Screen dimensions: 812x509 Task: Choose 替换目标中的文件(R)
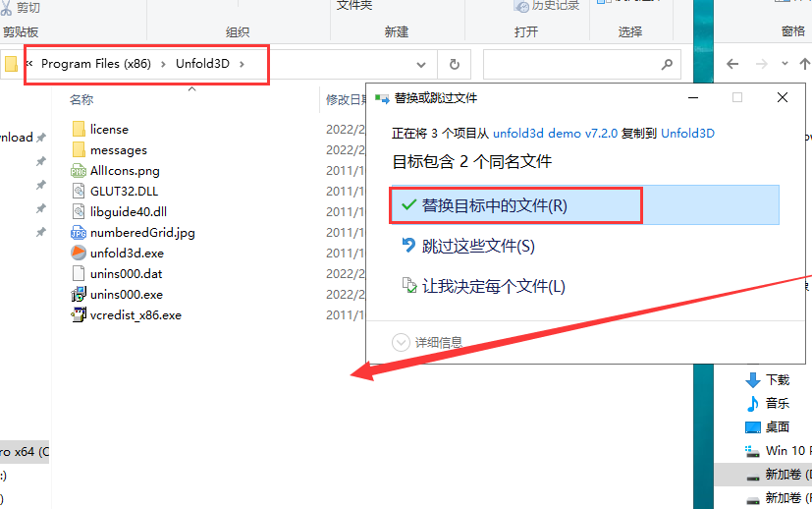584,205
